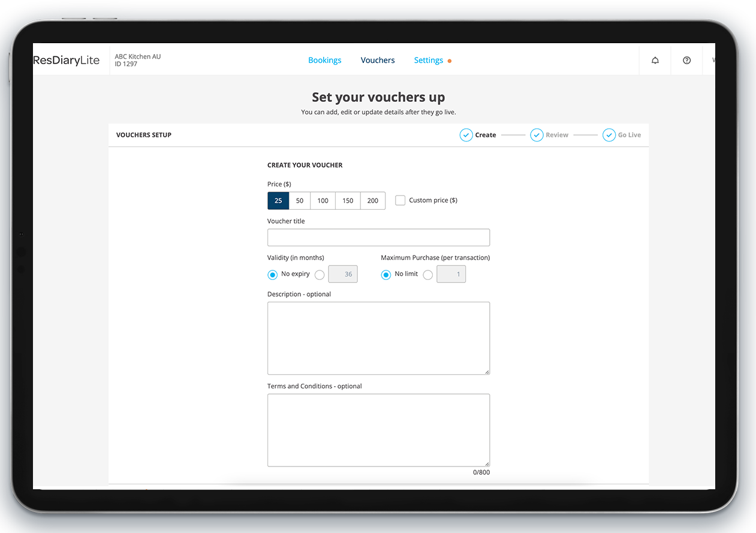Click the notification bell icon

click(655, 61)
